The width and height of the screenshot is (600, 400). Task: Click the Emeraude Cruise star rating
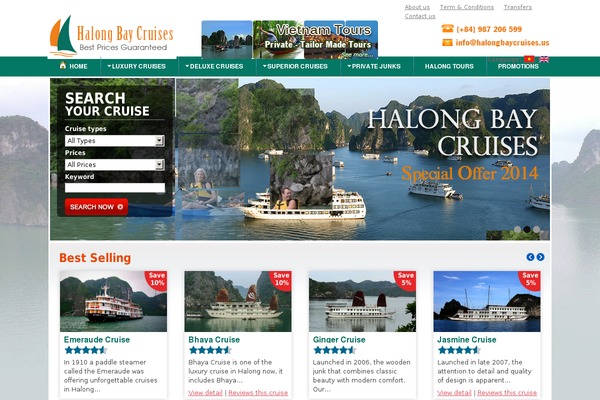coord(85,350)
